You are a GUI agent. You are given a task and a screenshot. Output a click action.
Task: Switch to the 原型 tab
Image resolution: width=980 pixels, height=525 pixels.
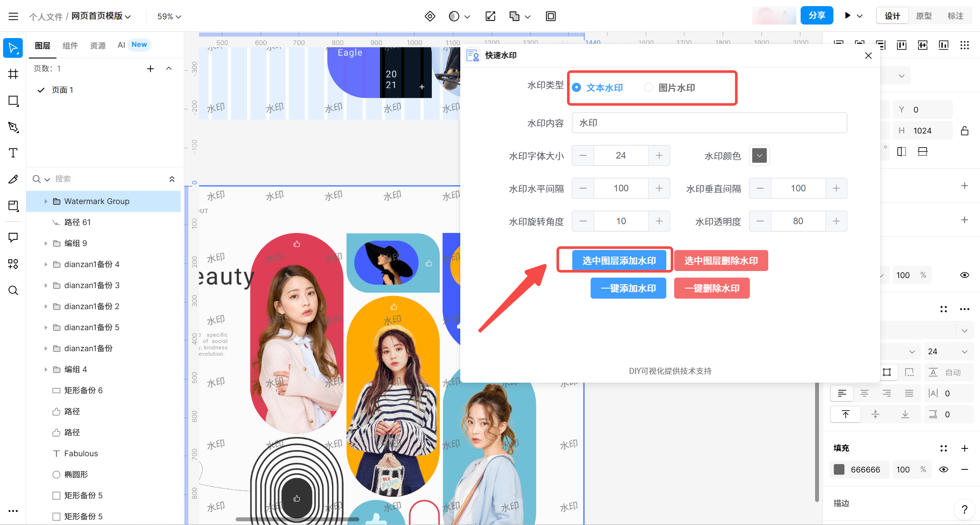[924, 16]
